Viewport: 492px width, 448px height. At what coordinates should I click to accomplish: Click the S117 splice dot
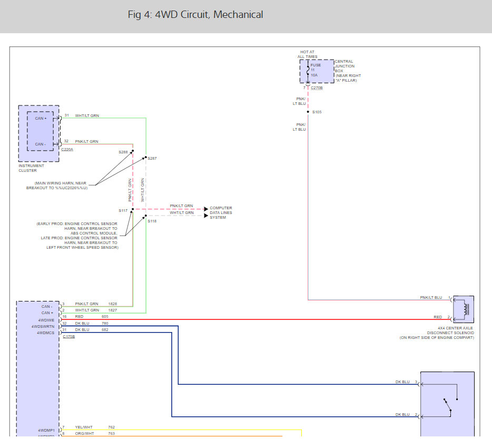click(133, 209)
